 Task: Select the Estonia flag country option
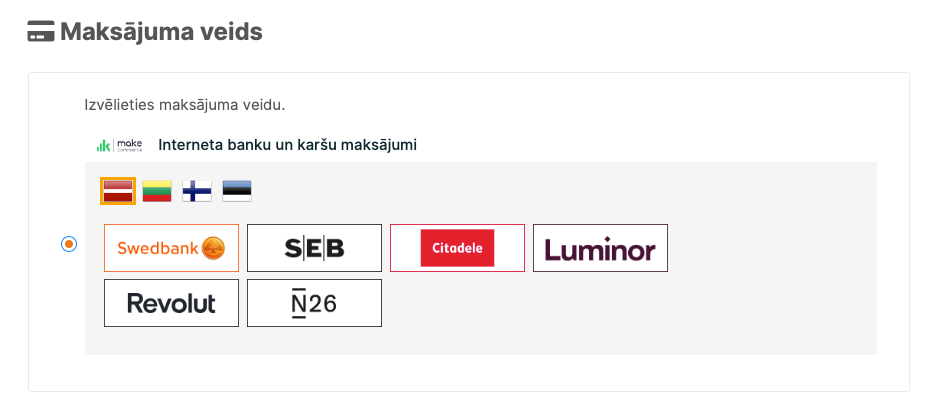(x=237, y=190)
